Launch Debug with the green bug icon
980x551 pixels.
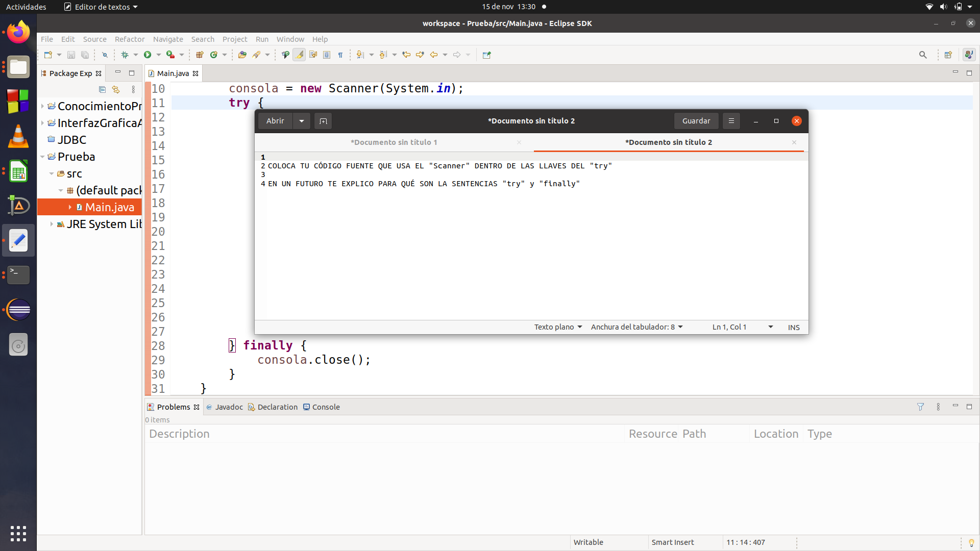pyautogui.click(x=125, y=55)
